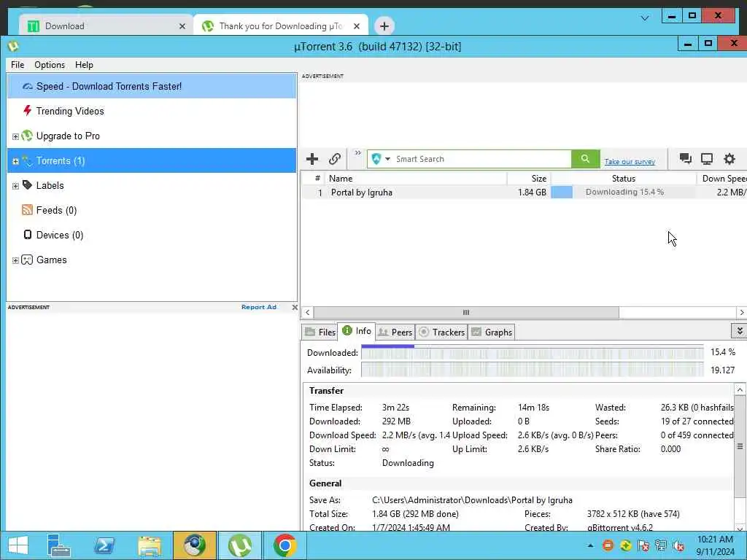
Task: Click the Add Torrent from URL link icon
Action: [x=334, y=158]
